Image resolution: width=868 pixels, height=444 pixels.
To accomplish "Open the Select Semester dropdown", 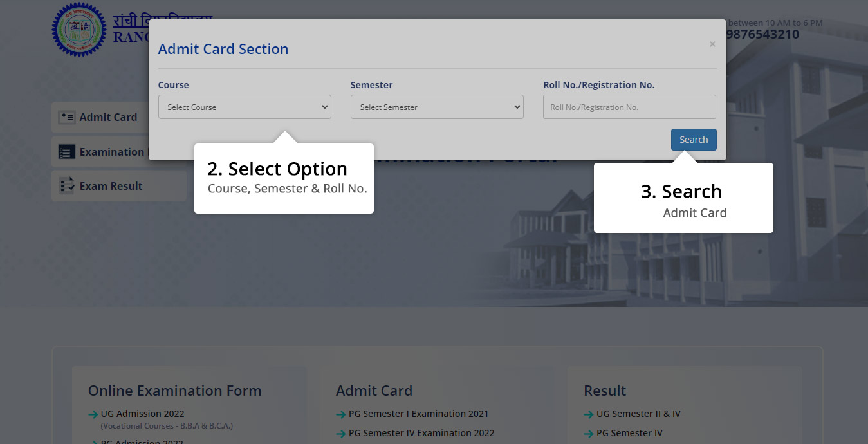I will (437, 107).
